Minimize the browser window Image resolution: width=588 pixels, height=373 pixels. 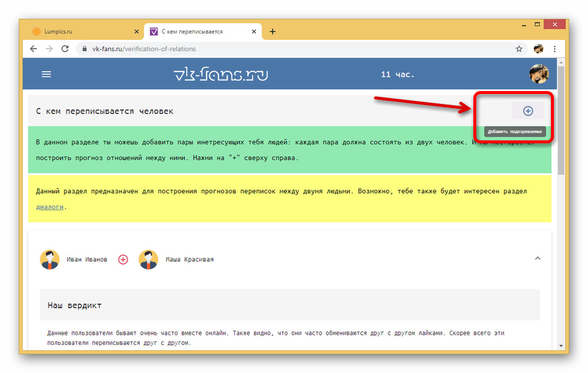point(524,25)
